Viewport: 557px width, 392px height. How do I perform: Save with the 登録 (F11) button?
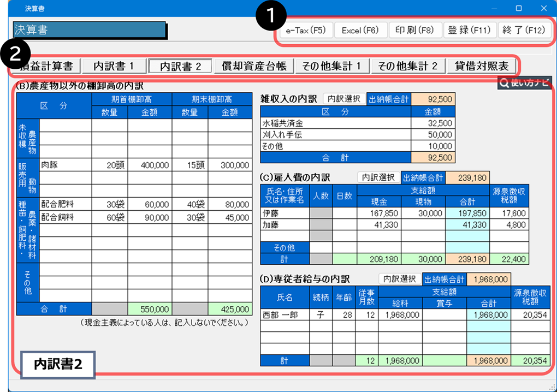coord(470,30)
